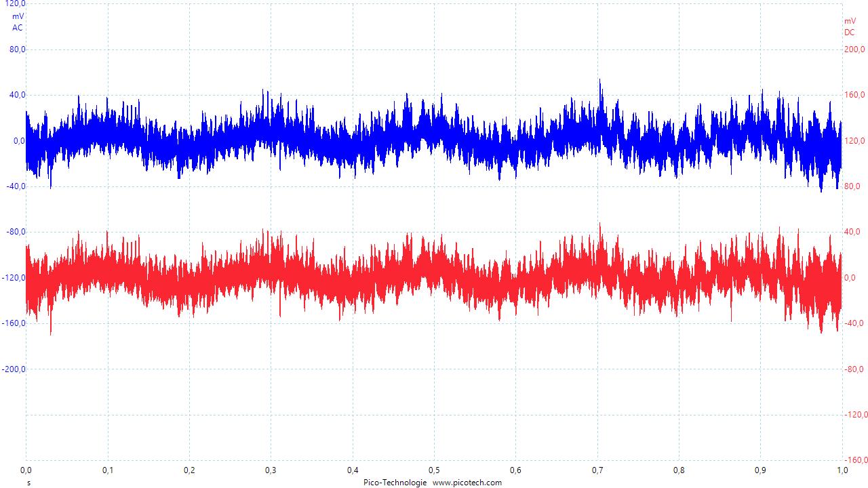Click the 0,1 time-axis label

108,470
